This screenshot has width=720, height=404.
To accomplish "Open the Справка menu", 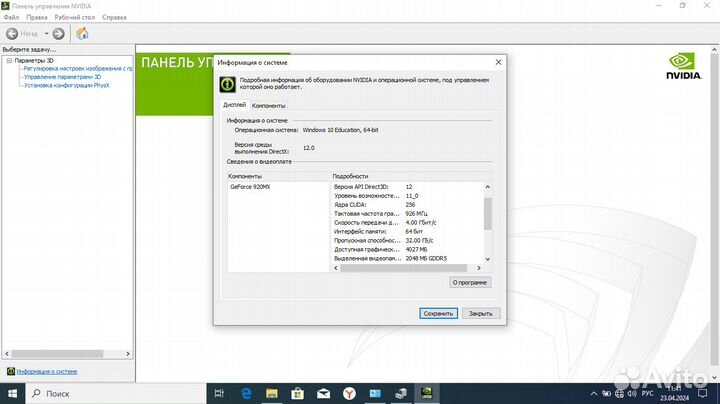I will click(x=115, y=17).
